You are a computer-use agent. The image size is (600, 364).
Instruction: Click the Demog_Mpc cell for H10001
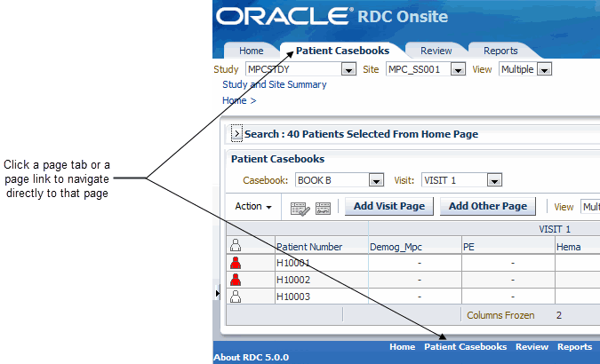tap(415, 263)
